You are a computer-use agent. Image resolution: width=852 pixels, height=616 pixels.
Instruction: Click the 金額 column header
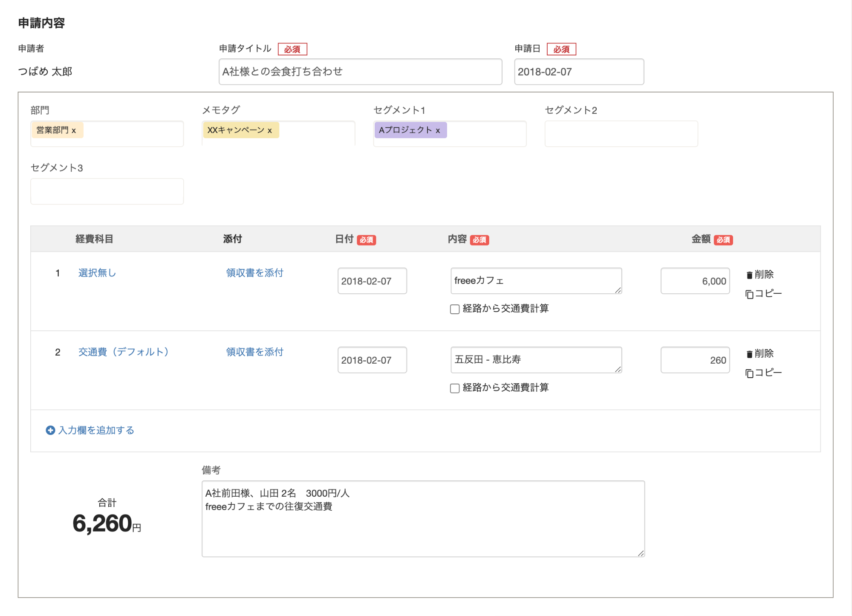coord(701,239)
